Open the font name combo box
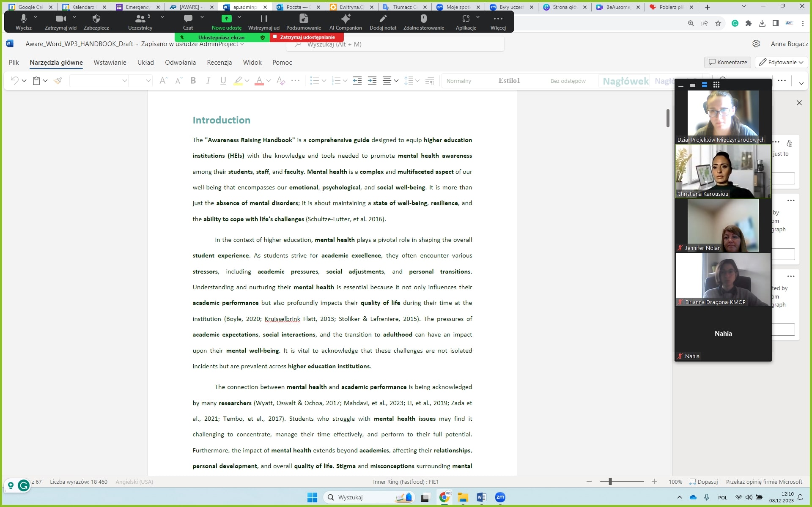This screenshot has width=812, height=507. click(98, 80)
